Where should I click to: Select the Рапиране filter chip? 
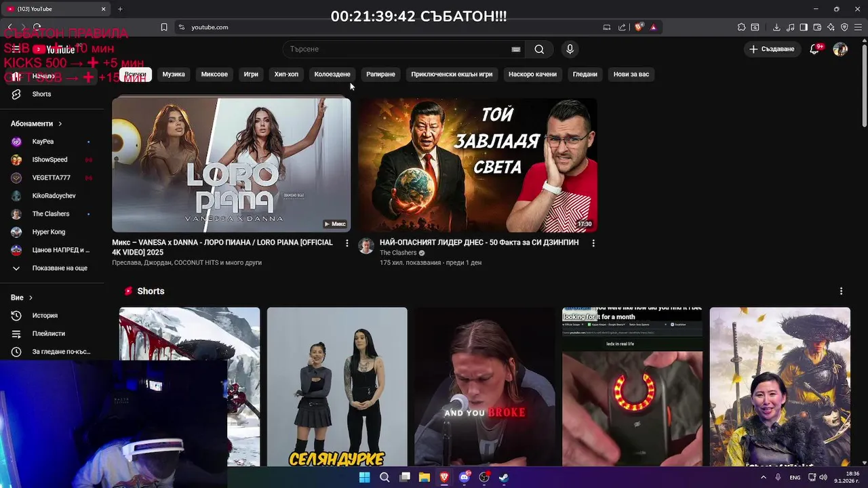point(380,74)
